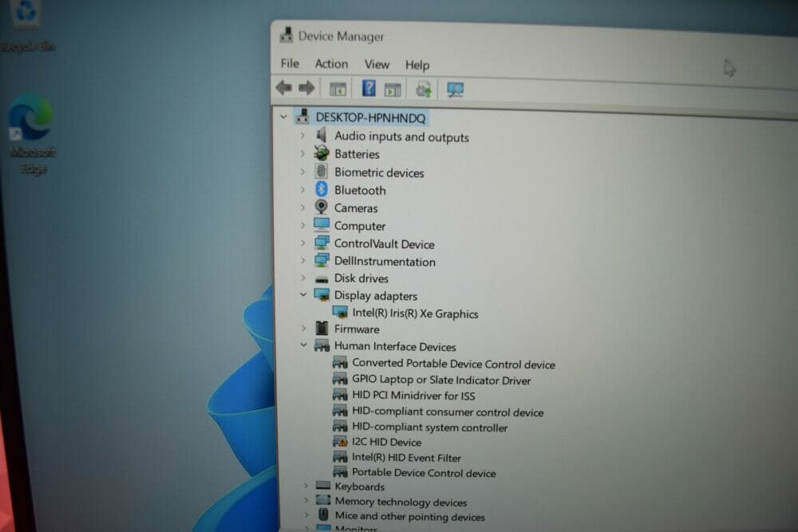This screenshot has height=532, width=798.
Task: Expand the Batteries category
Action: tap(302, 153)
